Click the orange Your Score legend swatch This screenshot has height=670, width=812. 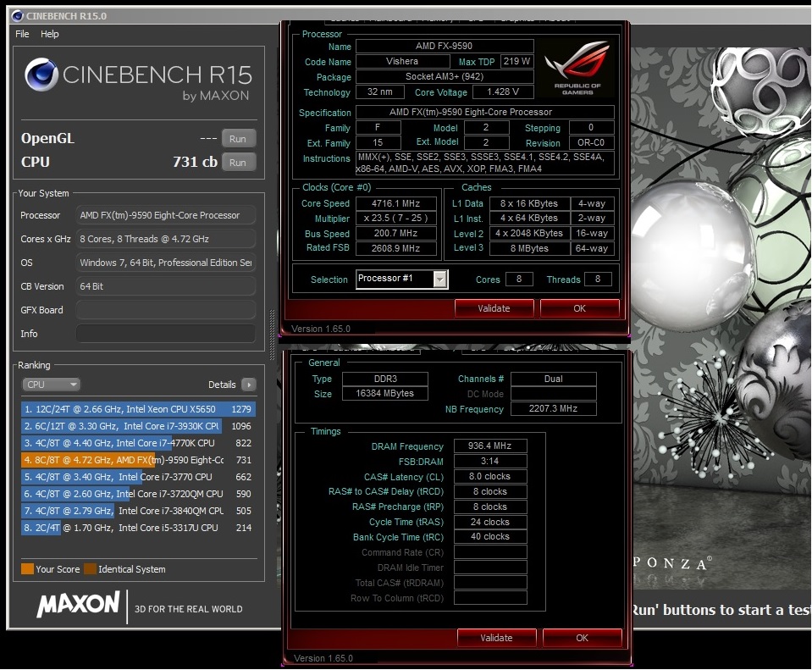click(27, 569)
